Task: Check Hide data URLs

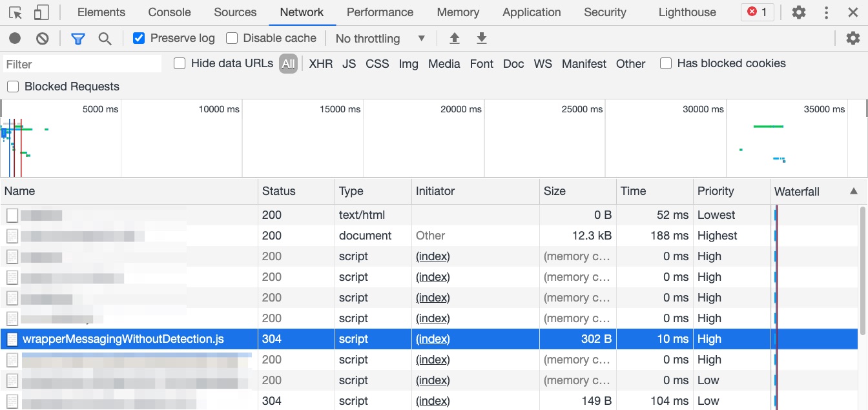Action: click(179, 63)
